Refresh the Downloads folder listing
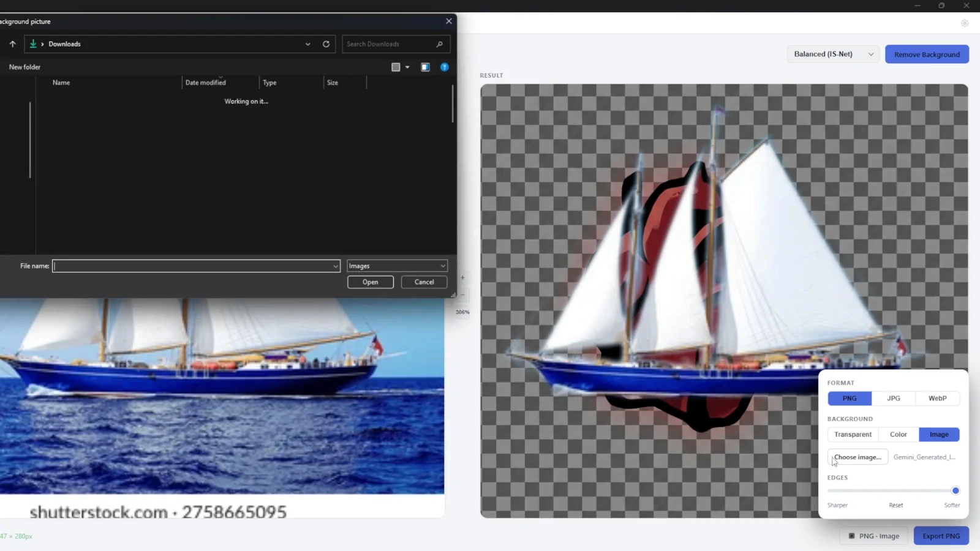Viewport: 980px width, 551px height. coord(326,44)
